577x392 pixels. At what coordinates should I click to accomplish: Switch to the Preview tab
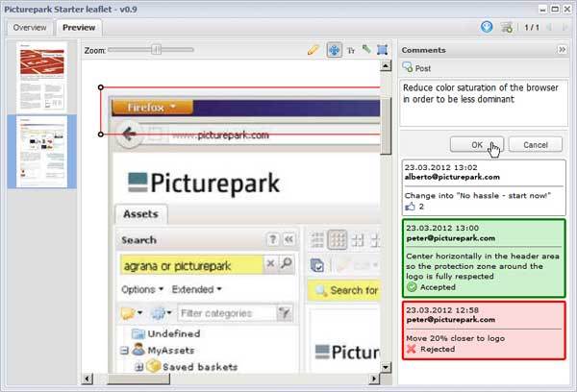79,28
